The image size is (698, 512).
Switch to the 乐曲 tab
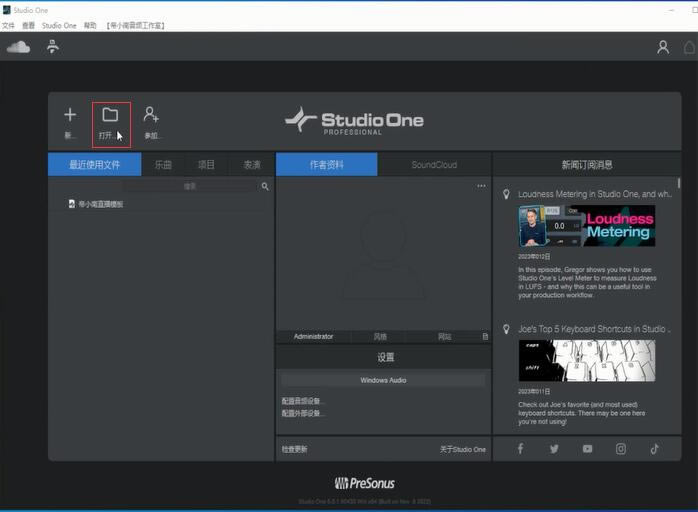pyautogui.click(x=163, y=165)
